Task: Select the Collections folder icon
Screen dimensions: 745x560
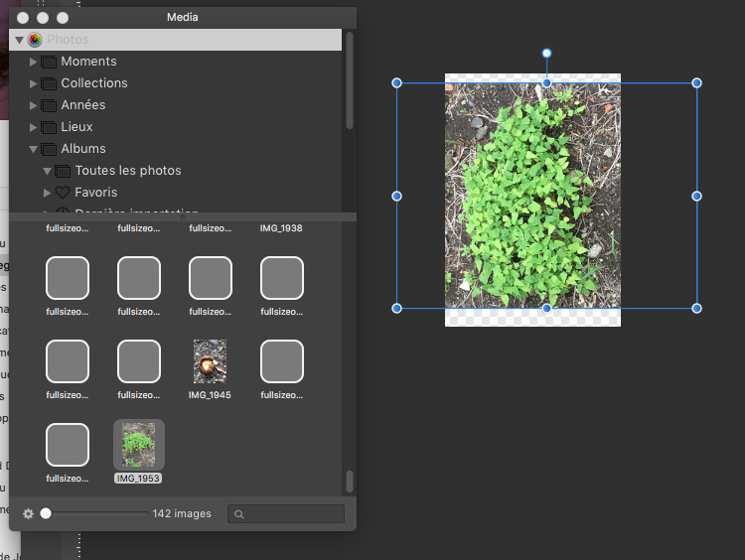Action: pos(49,84)
